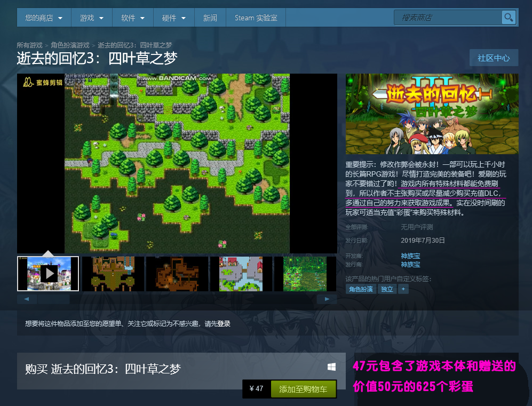Image resolution: width=532 pixels, height=406 pixels.
Task: Click the search magnifier icon
Action: click(509, 17)
